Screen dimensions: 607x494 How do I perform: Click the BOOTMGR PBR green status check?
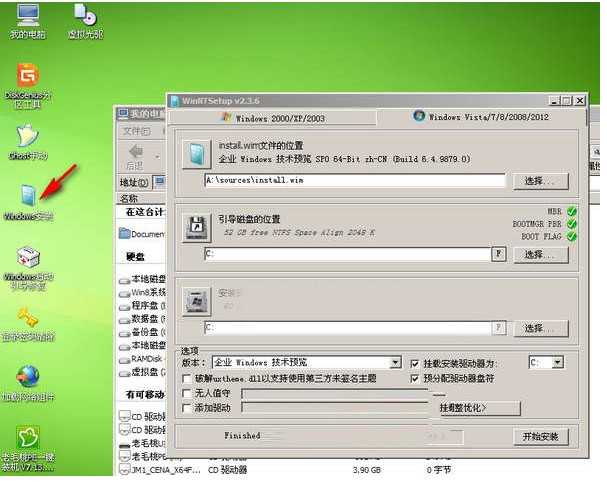[572, 224]
